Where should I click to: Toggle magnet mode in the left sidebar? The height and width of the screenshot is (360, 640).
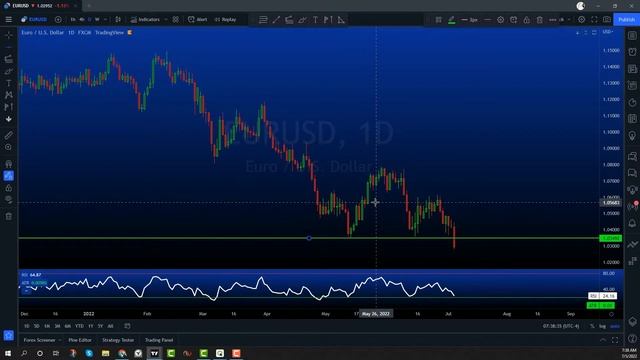pos(9,164)
